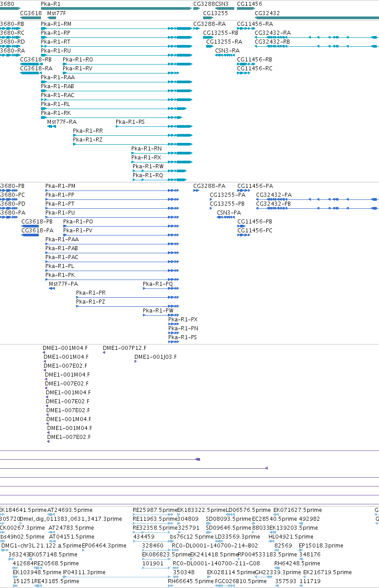Click protein Pka-R1-PX
The width and height of the screenshot is (379, 588).
[x=183, y=320]
